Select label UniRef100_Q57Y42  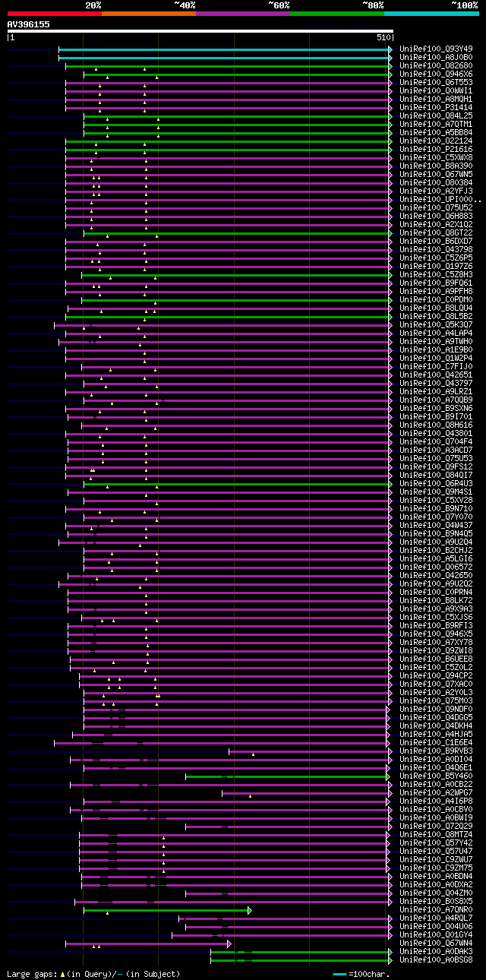coord(436,842)
